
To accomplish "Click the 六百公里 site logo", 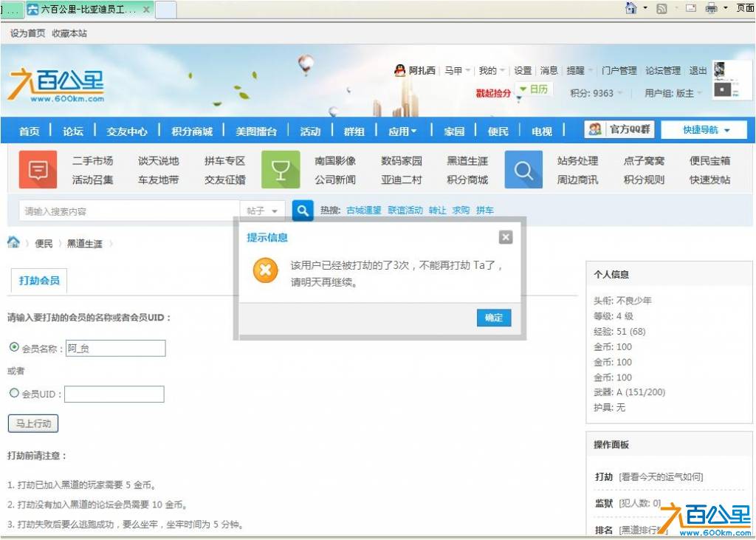I will point(56,85).
